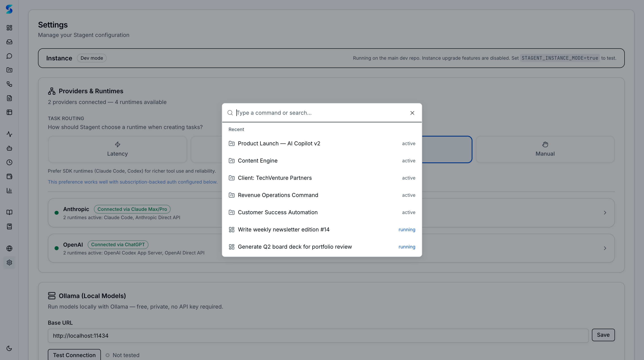Select the Latency routing option
Viewport: 644px width, 360px height.
[x=117, y=150]
